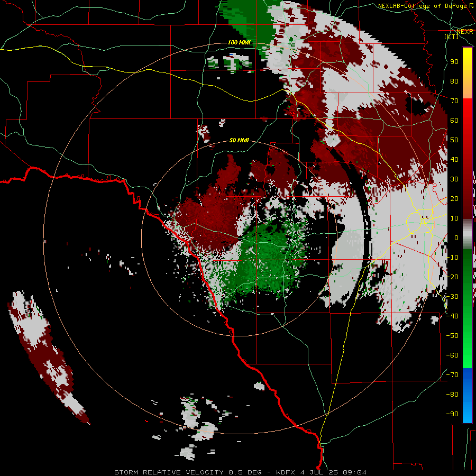This screenshot has width=476, height=476.
Task: Click the -30 value on velocity scale
Action: [452, 297]
